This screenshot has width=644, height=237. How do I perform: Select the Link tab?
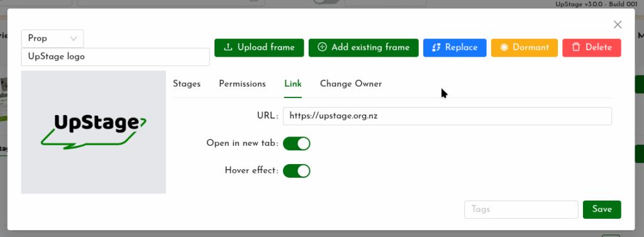point(293,84)
